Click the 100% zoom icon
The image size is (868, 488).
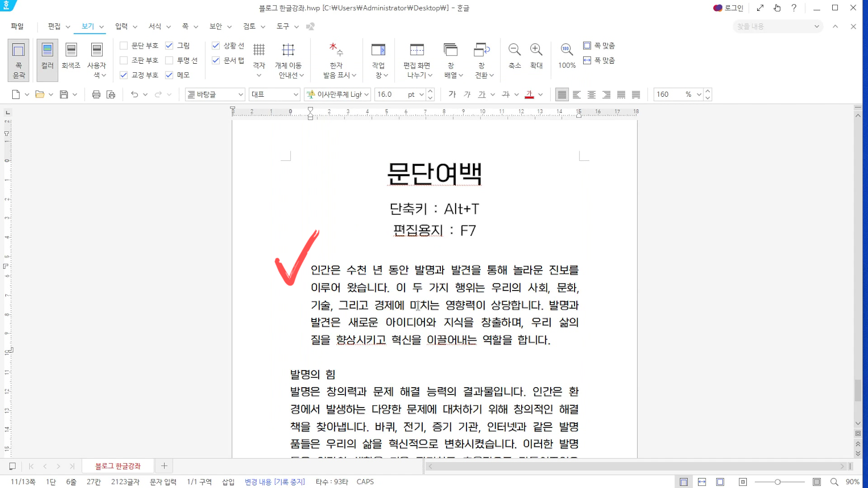point(566,50)
